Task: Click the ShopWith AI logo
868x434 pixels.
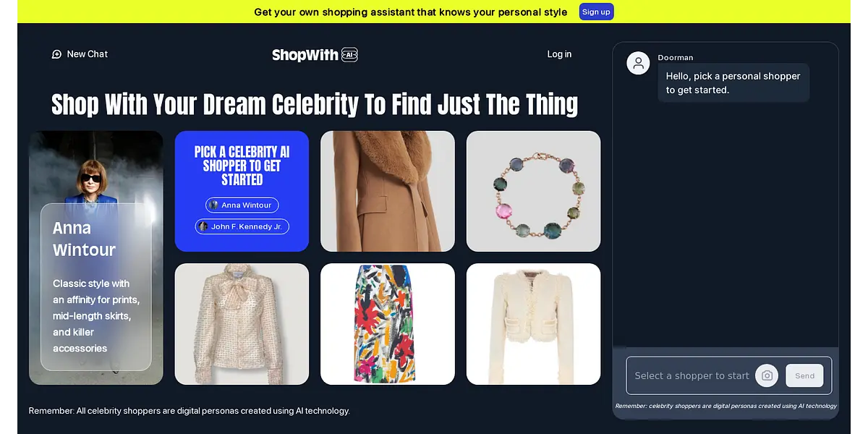Action: (315, 54)
